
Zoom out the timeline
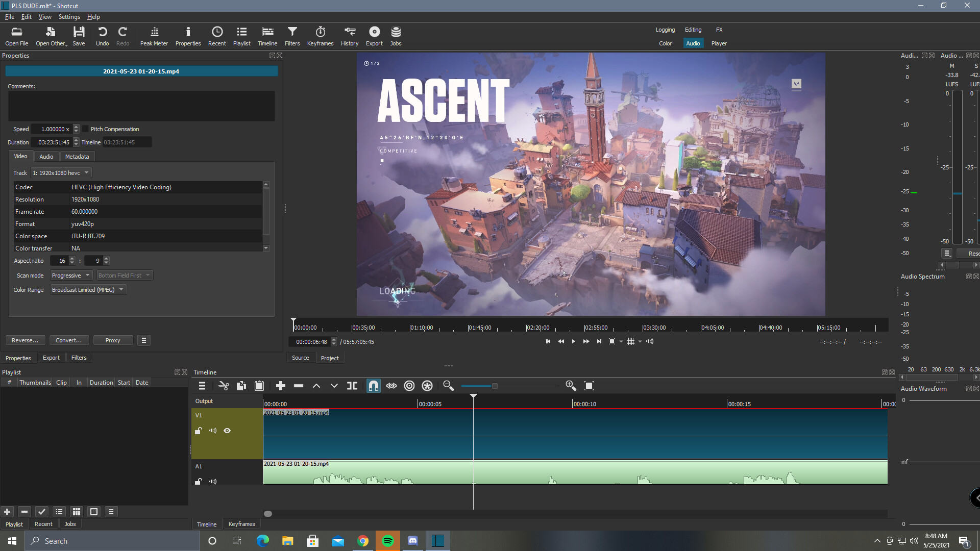tap(448, 386)
